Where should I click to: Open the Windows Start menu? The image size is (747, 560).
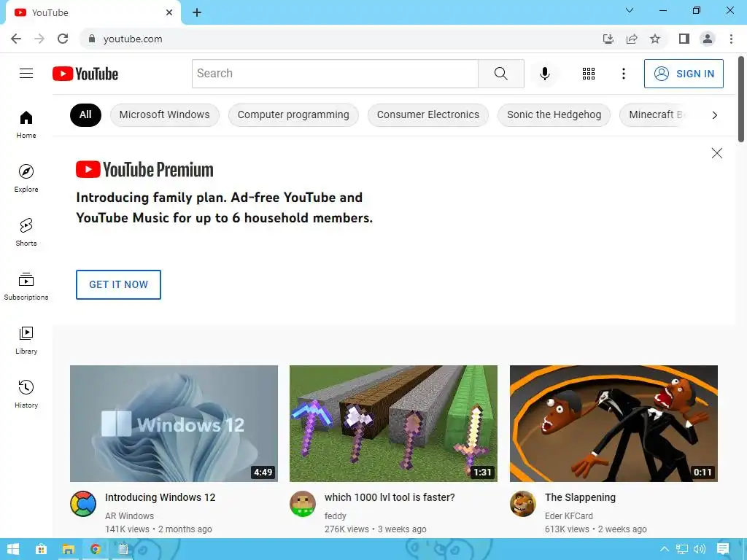click(x=13, y=549)
